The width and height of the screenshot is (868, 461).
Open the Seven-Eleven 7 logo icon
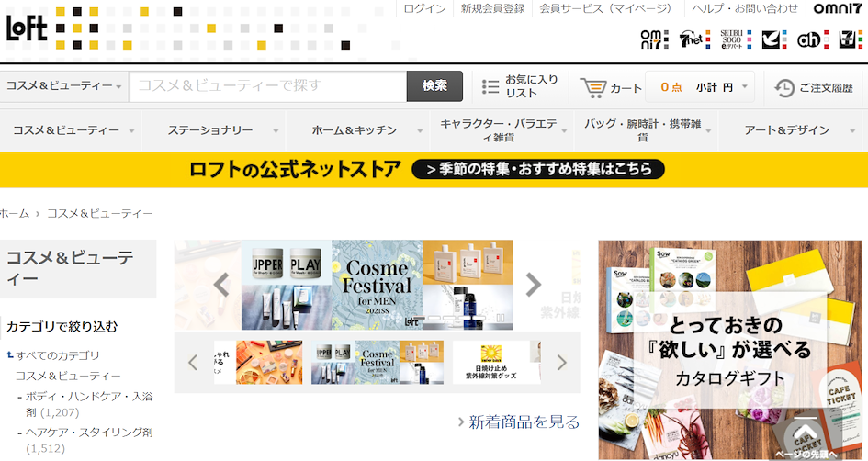click(x=851, y=39)
